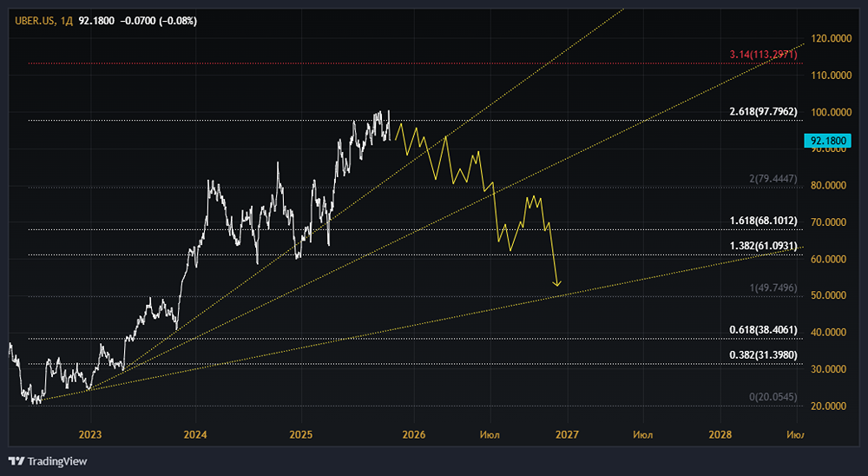Click the 2027 time axis label
Image resolution: width=868 pixels, height=476 pixels.
pos(567,434)
